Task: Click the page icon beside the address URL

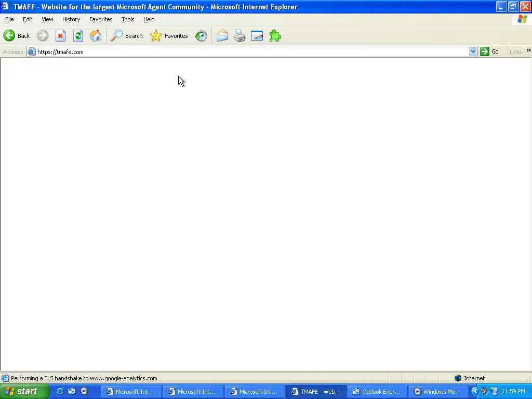Action: coord(31,51)
